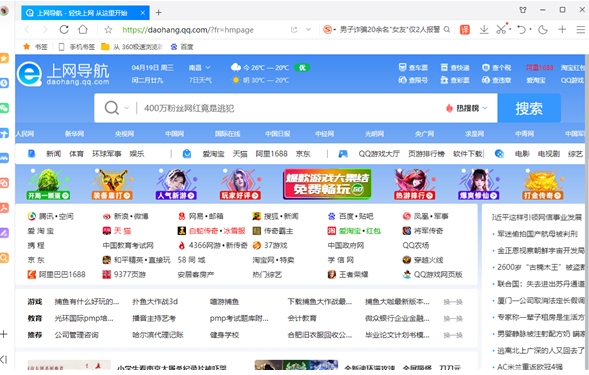589x375 pixels.
Task: Open the 7日天气 forecast link
Action: [x=200, y=80]
